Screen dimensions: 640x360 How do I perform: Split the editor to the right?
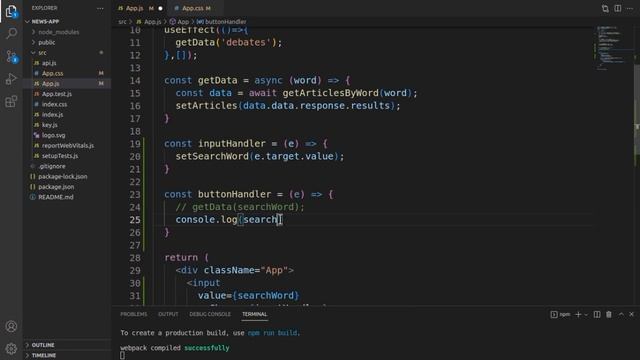[618, 8]
